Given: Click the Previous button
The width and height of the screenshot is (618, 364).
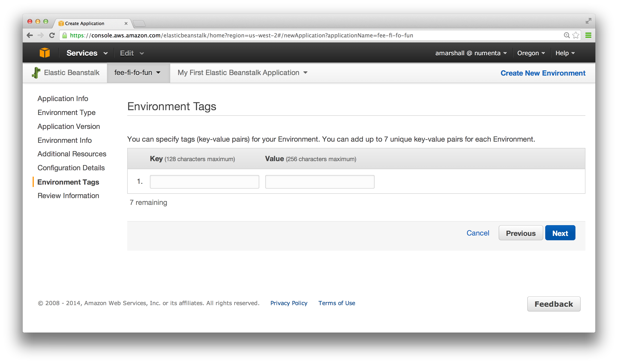Looking at the screenshot, I should (x=521, y=233).
